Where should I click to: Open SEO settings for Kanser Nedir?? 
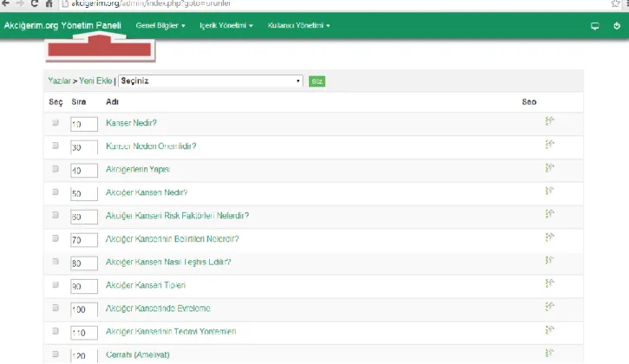[x=549, y=120]
